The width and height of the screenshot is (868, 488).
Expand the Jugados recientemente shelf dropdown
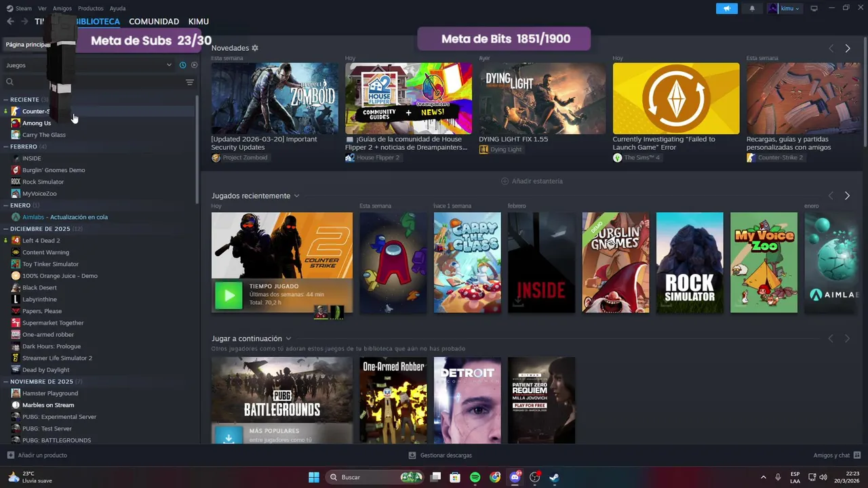tap(296, 196)
